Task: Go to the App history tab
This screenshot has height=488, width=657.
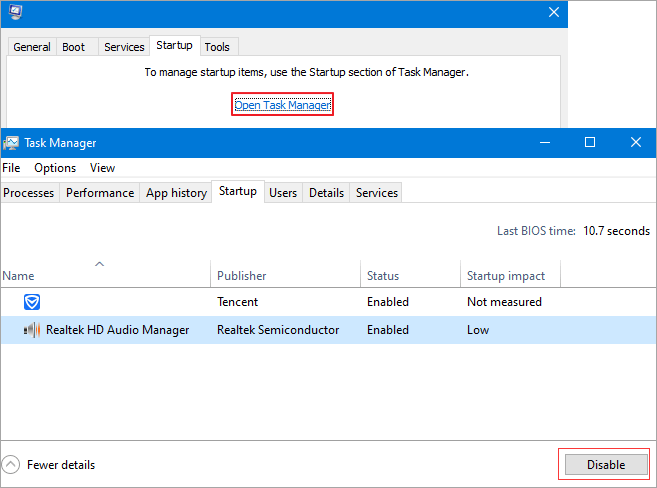Action: click(x=176, y=193)
